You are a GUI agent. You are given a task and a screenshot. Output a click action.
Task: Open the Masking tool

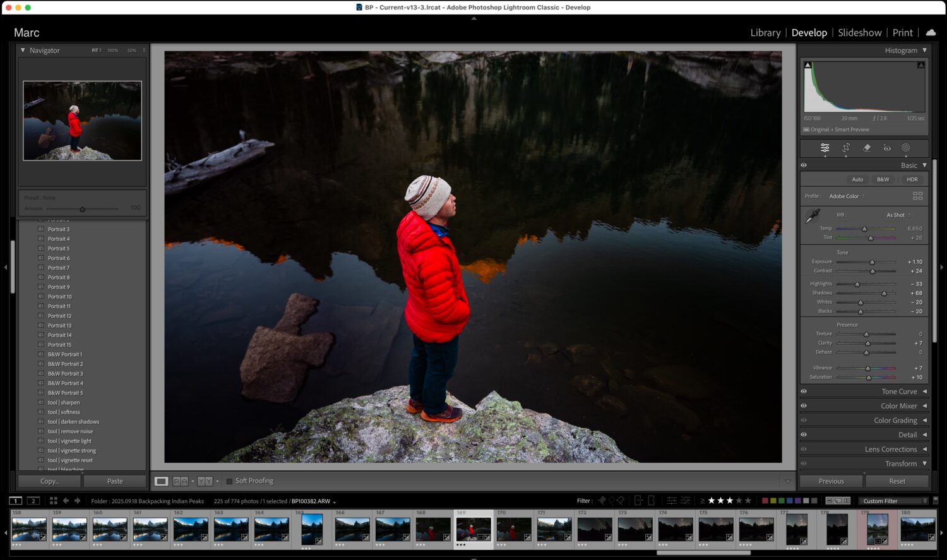(x=906, y=148)
